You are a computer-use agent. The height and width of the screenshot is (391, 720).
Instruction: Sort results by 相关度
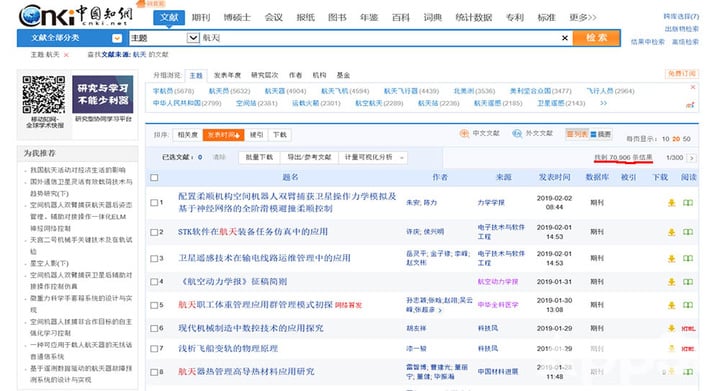tap(187, 135)
